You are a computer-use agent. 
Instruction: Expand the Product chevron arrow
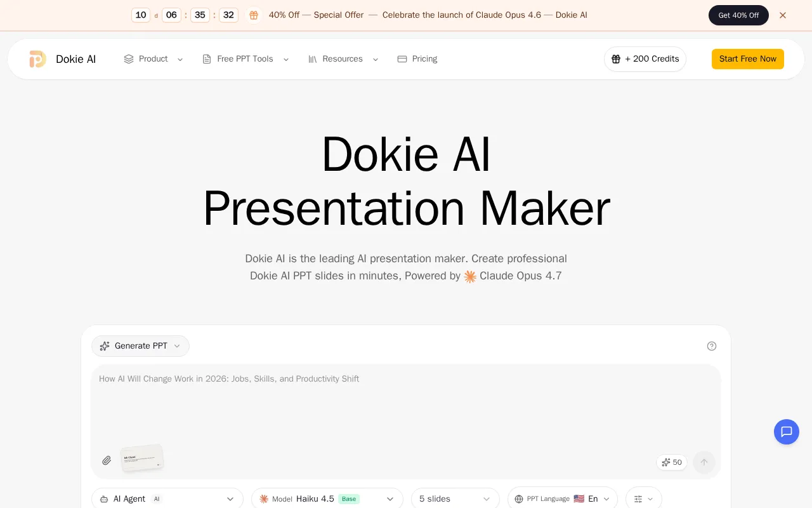(180, 60)
